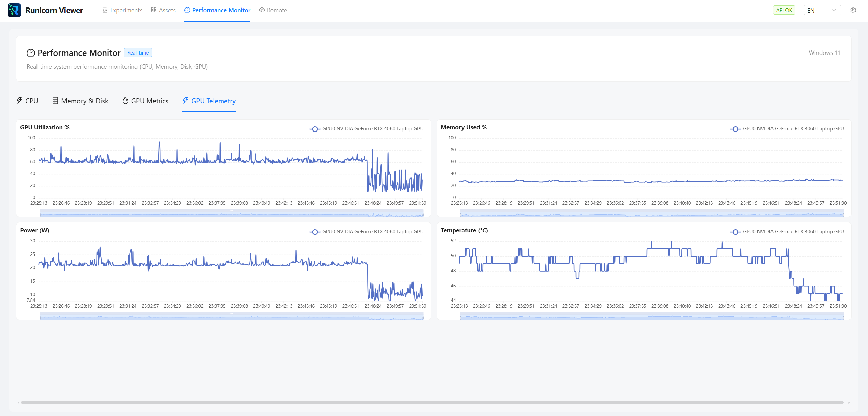The height and width of the screenshot is (416, 868).
Task: Click the globe icon next to Remote
Action: click(262, 10)
